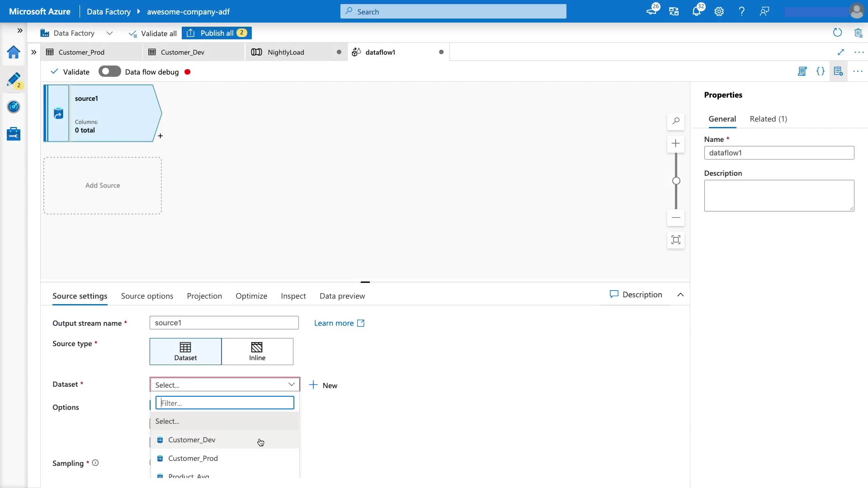The width and height of the screenshot is (868, 488).
Task: Open the Manage toolbox icon
Action: (14, 134)
